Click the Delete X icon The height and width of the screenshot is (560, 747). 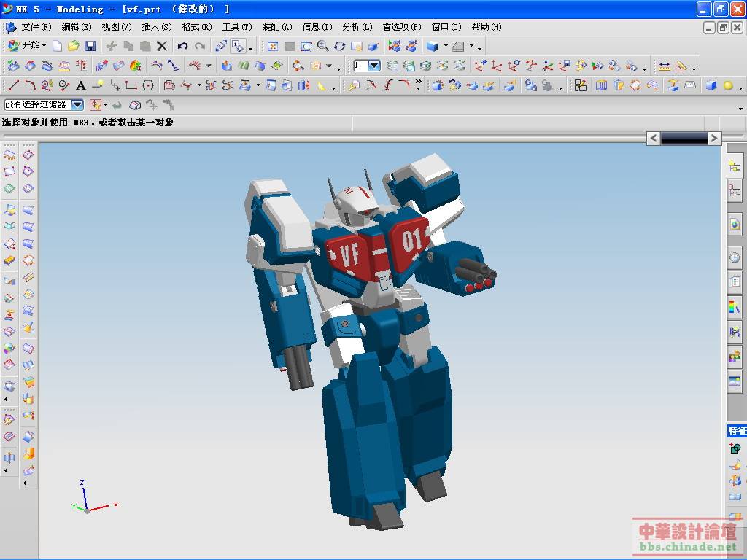162,46
